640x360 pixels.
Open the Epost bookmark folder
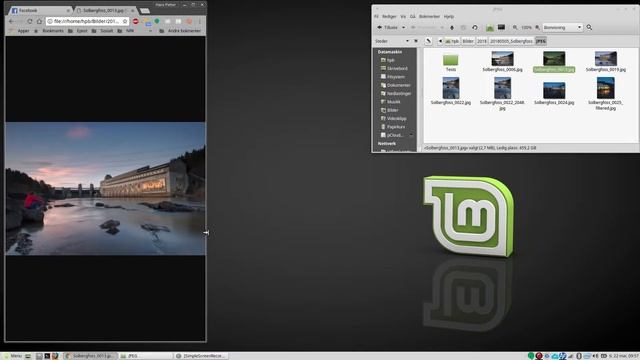[x=78, y=31]
